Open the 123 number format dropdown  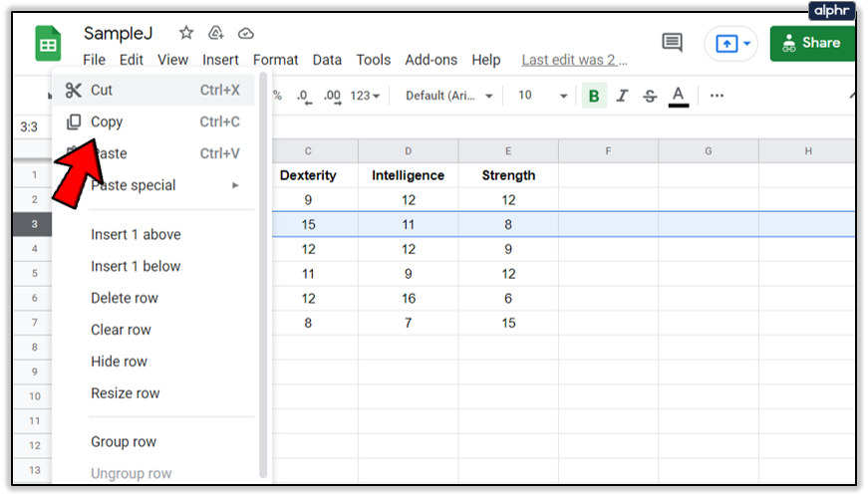365,96
